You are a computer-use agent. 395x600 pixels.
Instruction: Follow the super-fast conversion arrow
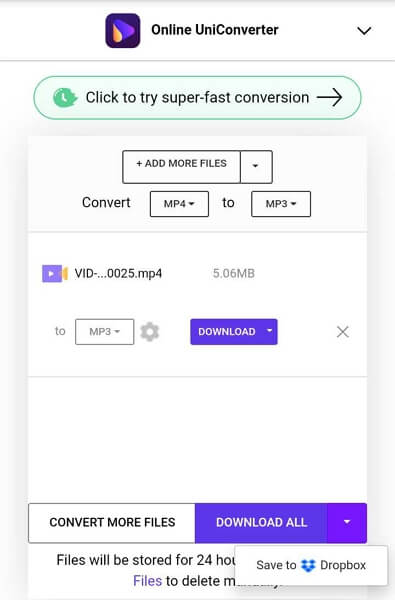click(330, 98)
